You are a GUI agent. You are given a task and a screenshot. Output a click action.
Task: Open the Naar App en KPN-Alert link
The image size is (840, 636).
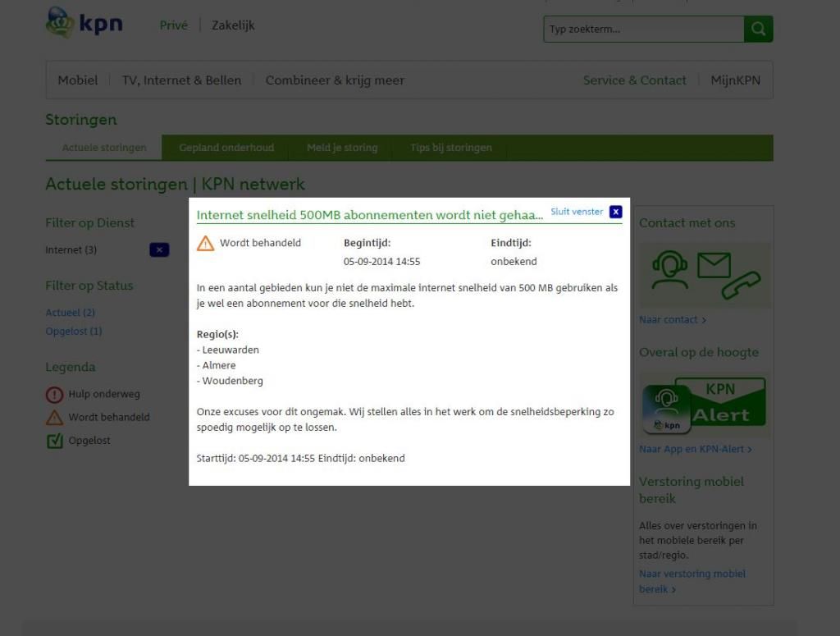(x=696, y=449)
